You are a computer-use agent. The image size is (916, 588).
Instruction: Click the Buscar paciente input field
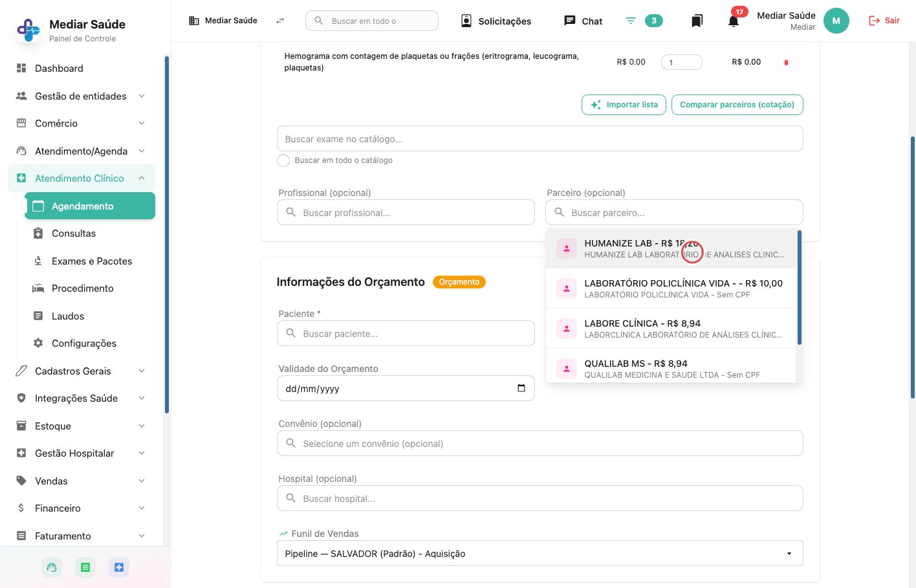coord(406,334)
